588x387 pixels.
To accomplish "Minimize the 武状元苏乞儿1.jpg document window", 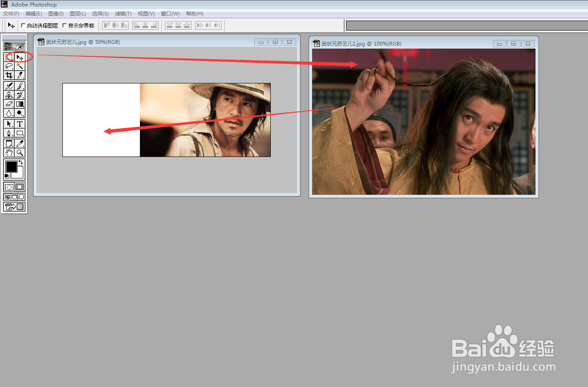I will click(x=499, y=44).
